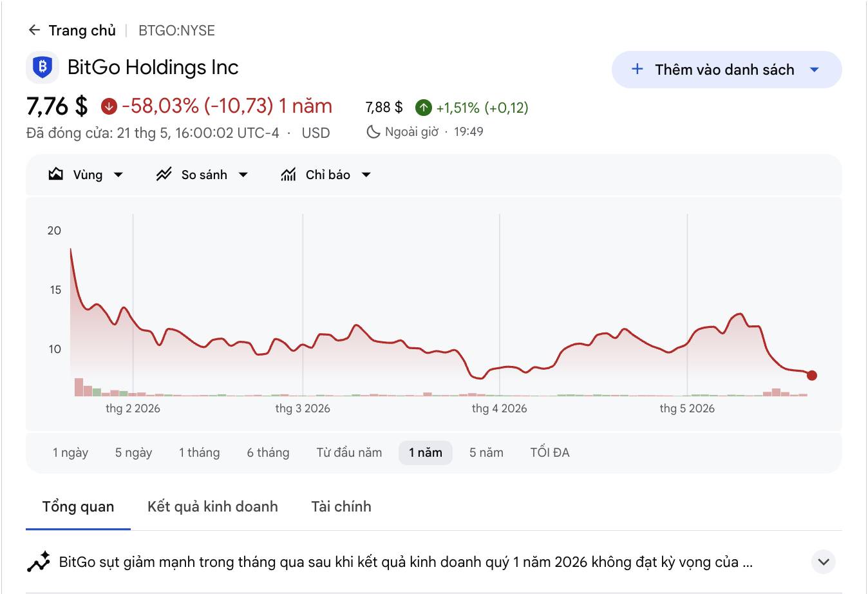Image resolution: width=868 pixels, height=594 pixels.
Task: Add the stock via Thêm vào danh sách button
Action: pos(726,70)
